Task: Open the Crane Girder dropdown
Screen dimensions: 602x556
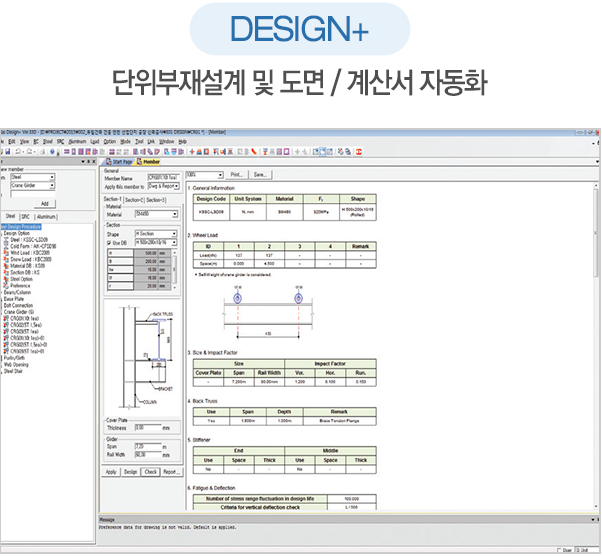Action: (52, 185)
